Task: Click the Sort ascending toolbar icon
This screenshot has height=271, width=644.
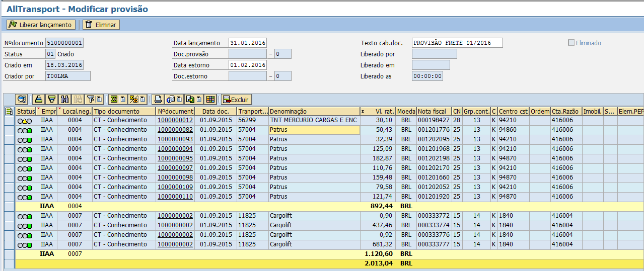Action: [39, 100]
